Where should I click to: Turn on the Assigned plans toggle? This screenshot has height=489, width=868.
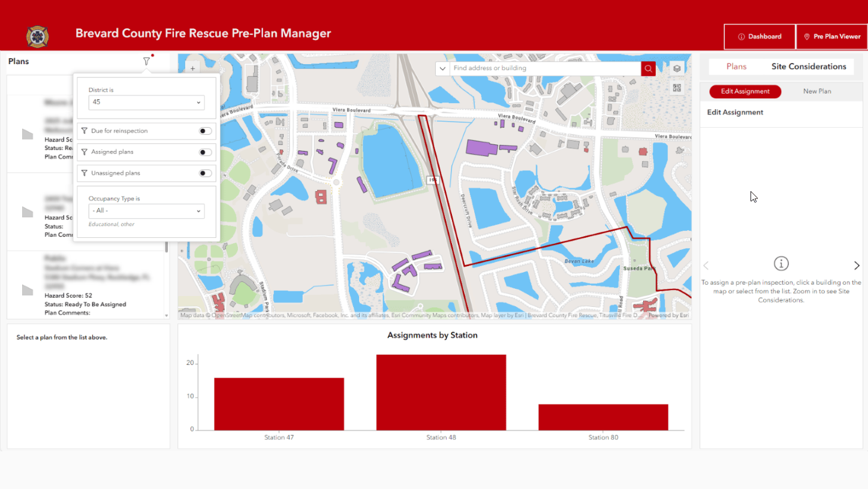(206, 152)
